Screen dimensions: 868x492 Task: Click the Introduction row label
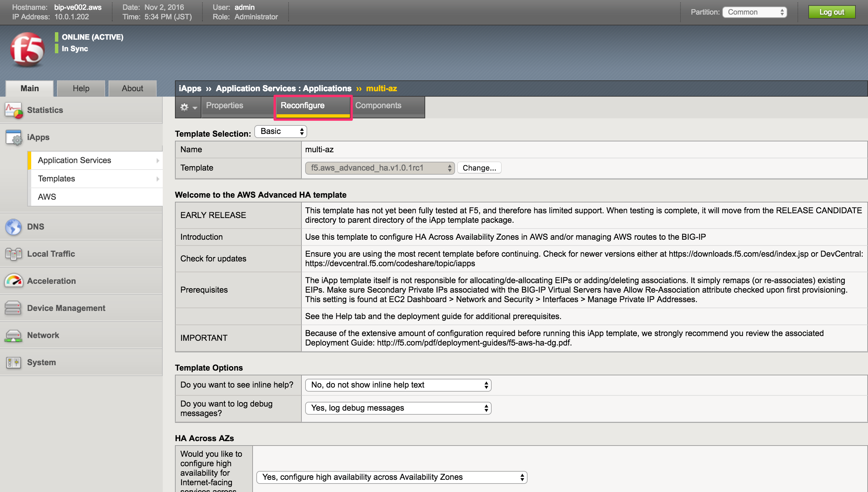[x=201, y=237]
